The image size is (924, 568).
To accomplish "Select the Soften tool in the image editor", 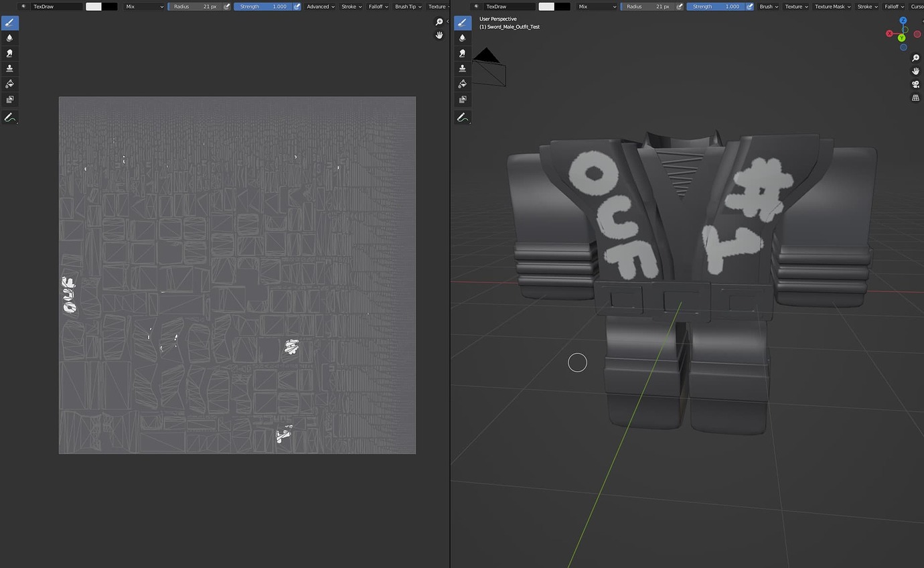I will pyautogui.click(x=9, y=38).
